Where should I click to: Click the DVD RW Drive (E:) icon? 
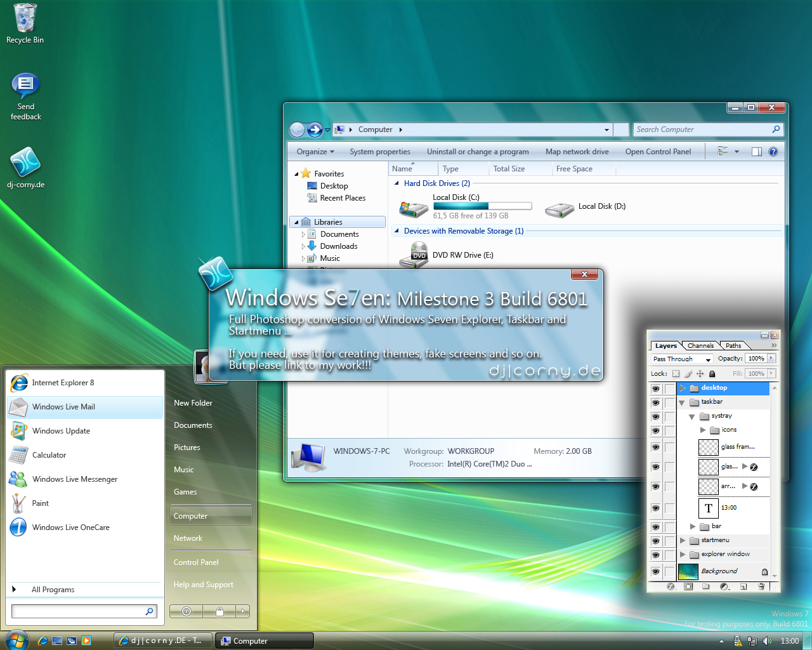(x=414, y=255)
